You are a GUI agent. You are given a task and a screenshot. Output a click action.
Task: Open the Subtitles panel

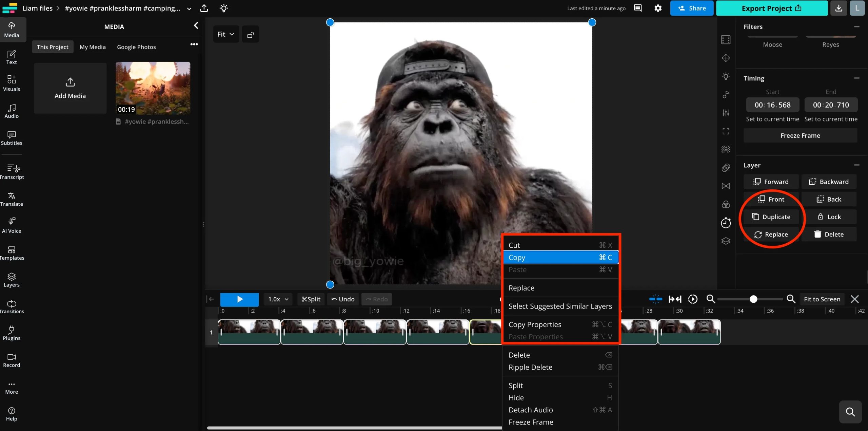[x=12, y=138]
